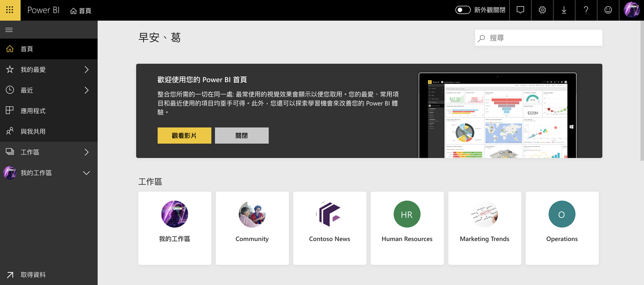Viewport: 644px width, 285px height.
Task: Expand the 工作區 flyout chevron
Action: pyautogui.click(x=87, y=152)
